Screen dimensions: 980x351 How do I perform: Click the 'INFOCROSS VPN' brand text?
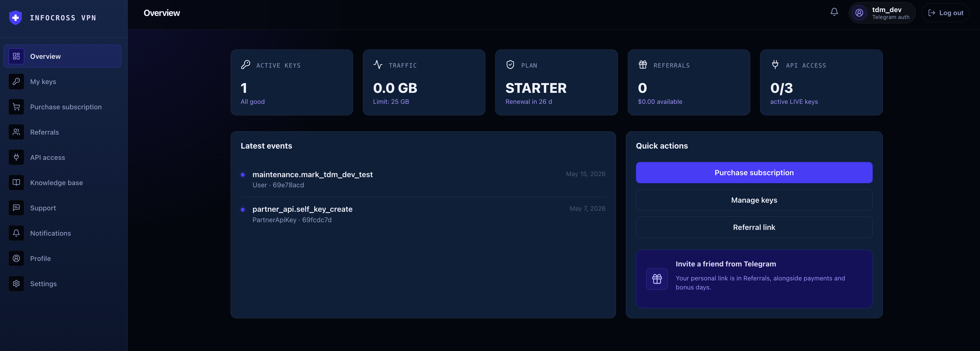pos(63,18)
